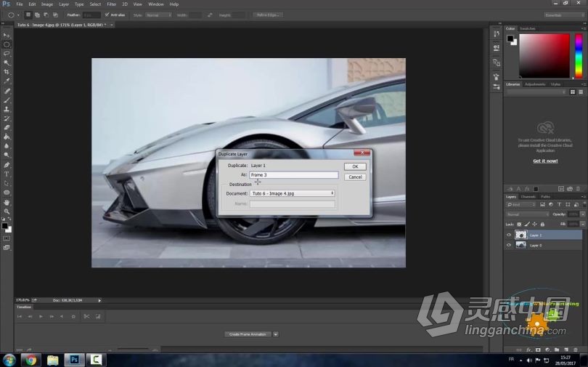The width and height of the screenshot is (588, 367).
Task: Choose Add to selection mode in options bar
Action: pyautogui.click(x=37, y=15)
